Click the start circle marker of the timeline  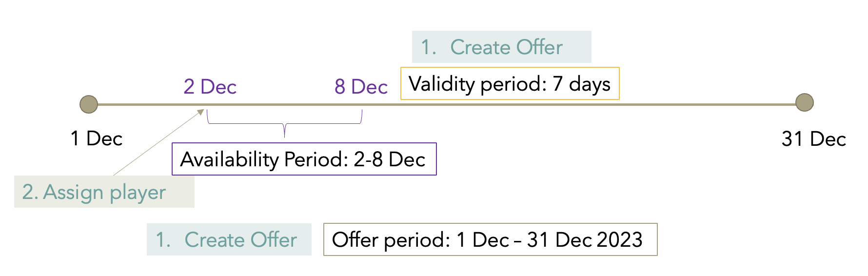89,104
